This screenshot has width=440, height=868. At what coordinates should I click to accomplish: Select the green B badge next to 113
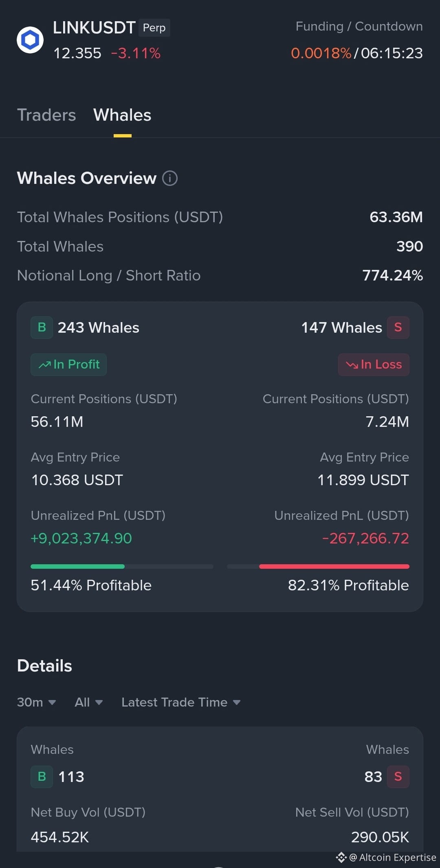coord(42,777)
